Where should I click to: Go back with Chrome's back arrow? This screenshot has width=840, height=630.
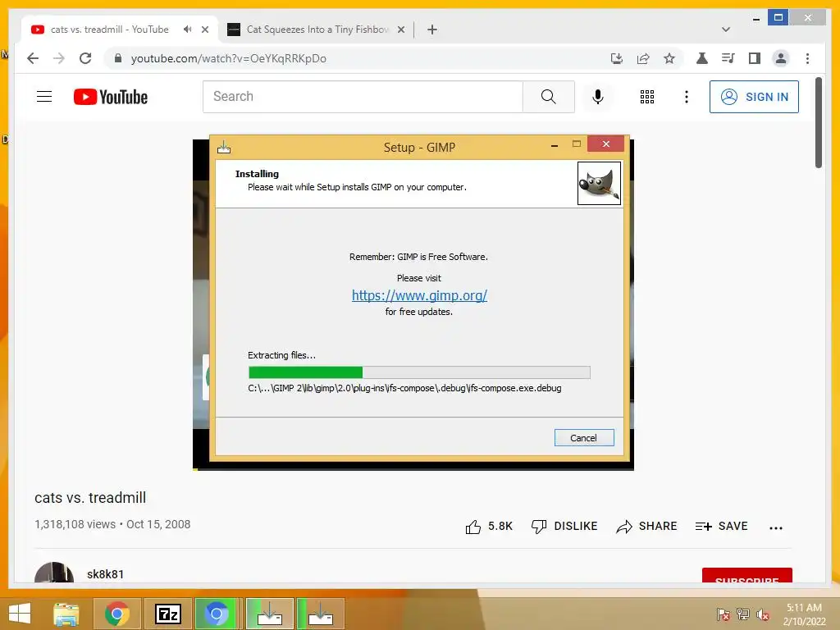pos(33,58)
